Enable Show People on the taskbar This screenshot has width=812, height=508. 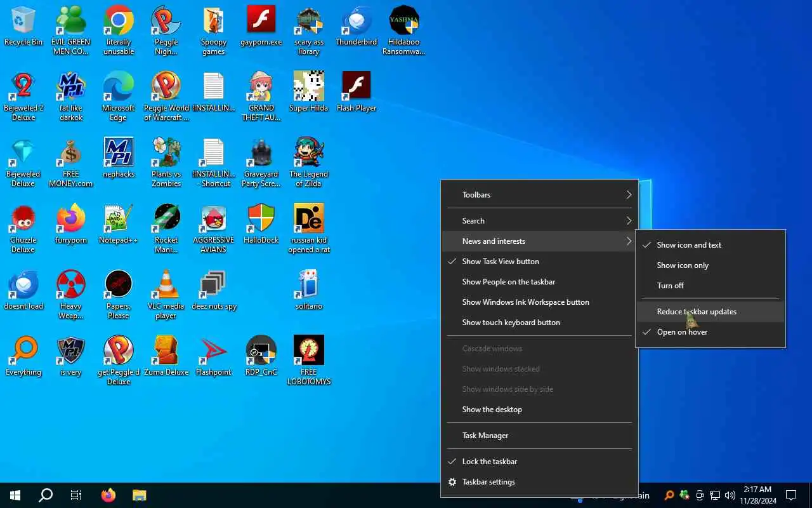(539, 282)
